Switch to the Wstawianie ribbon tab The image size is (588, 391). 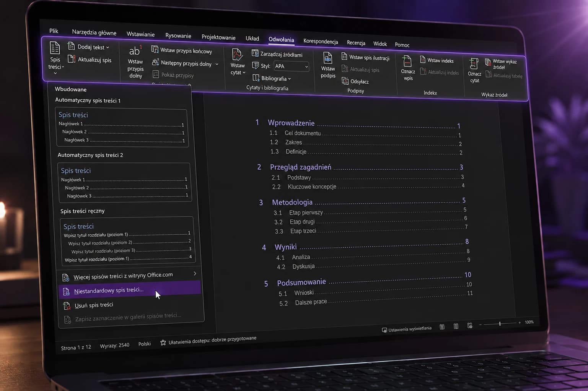click(140, 34)
